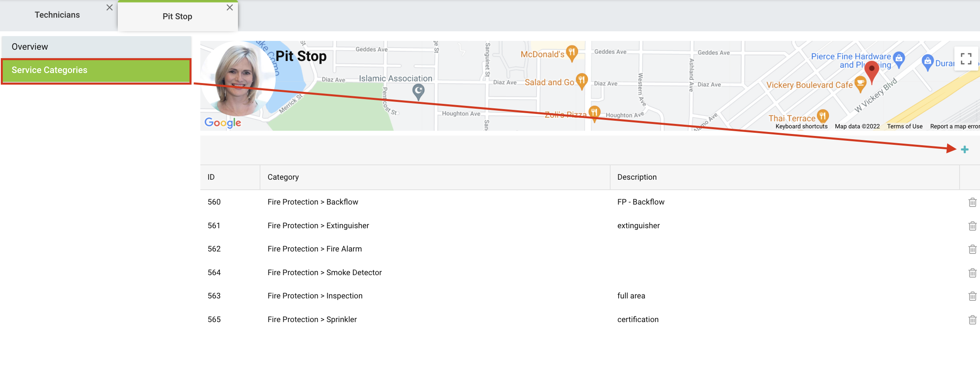Select Service Categories in the sidebar
The image size is (980, 365).
96,71
